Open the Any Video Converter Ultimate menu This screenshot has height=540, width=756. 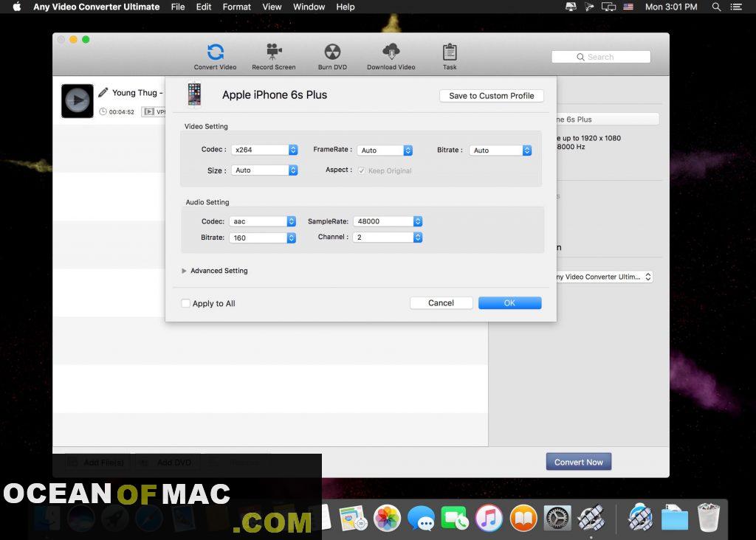pos(97,7)
